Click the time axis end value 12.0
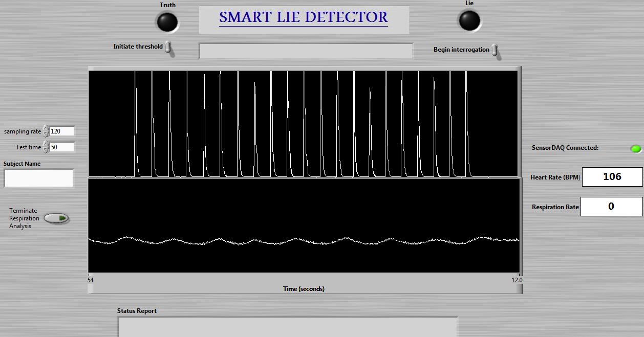 click(517, 280)
